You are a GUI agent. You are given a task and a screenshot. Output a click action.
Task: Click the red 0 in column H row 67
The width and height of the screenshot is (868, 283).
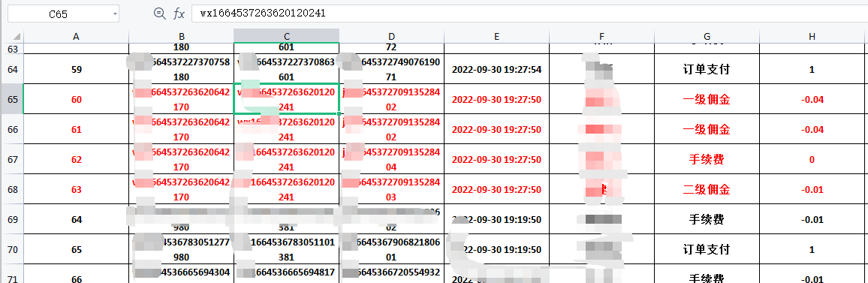812,159
